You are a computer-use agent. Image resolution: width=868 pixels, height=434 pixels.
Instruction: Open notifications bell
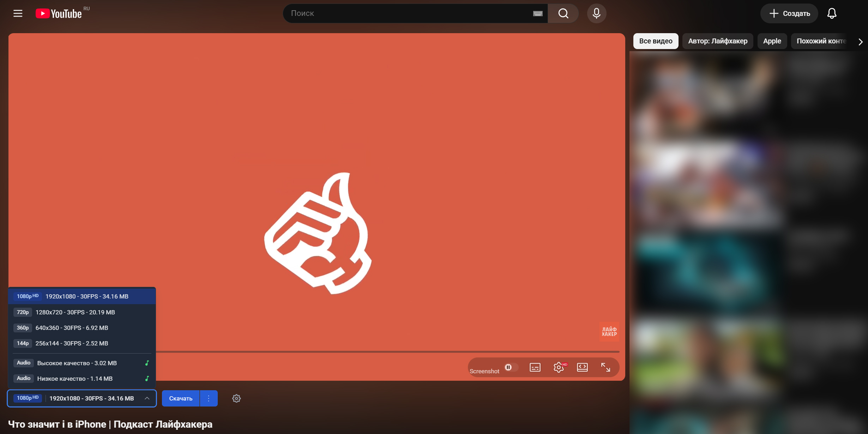pyautogui.click(x=832, y=13)
